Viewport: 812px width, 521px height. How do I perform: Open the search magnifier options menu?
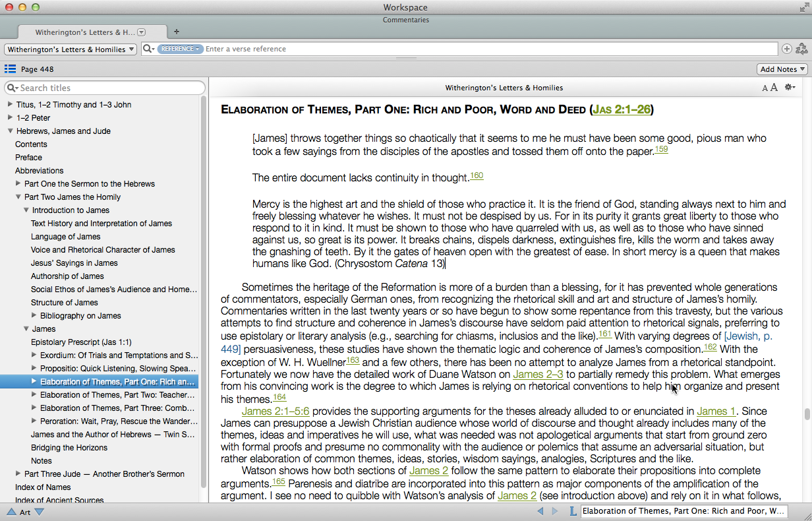coord(148,49)
